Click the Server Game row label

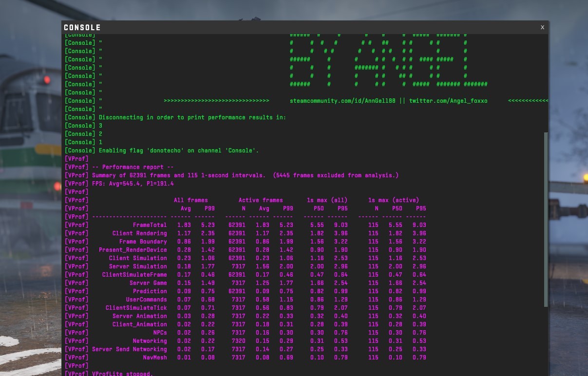pyautogui.click(x=148, y=283)
